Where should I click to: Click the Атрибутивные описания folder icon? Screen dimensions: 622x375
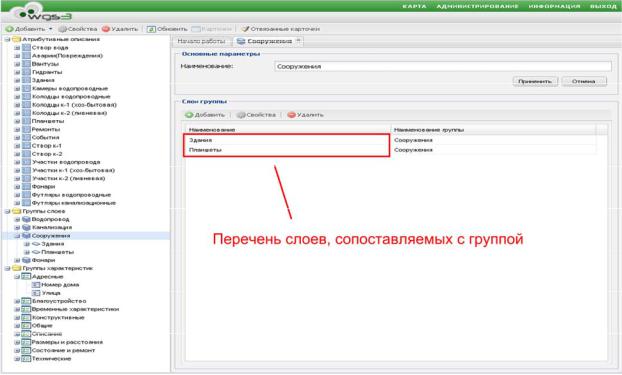(x=16, y=39)
